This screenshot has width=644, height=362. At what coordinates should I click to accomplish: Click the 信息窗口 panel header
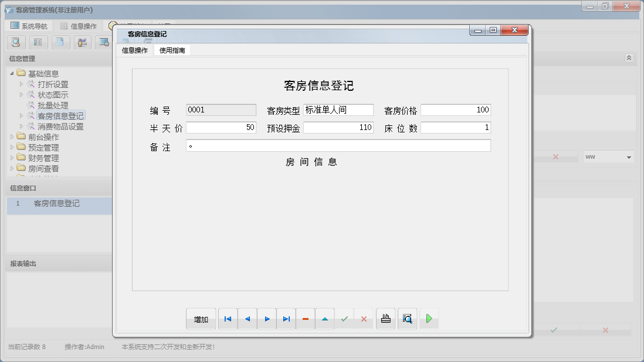[x=59, y=188]
